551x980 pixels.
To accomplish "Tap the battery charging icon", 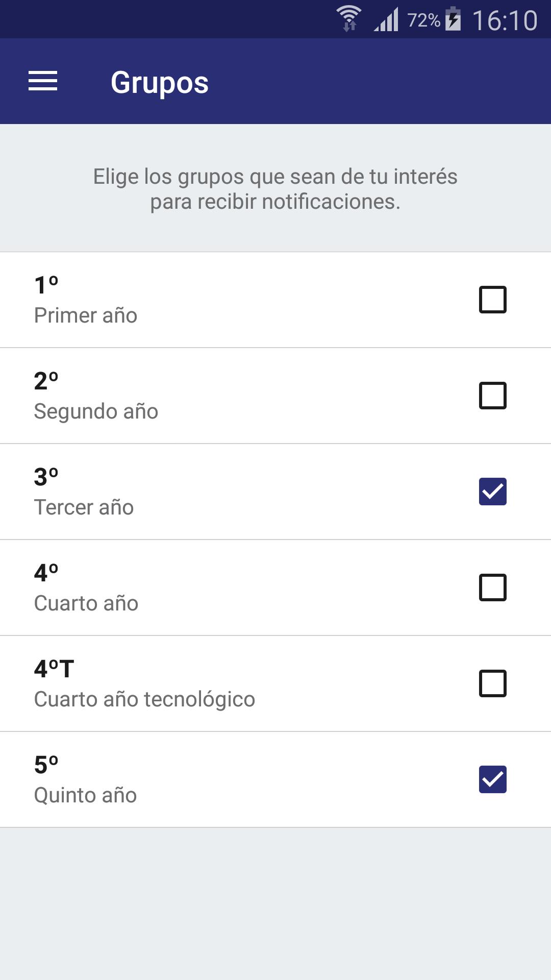I will (x=453, y=19).
